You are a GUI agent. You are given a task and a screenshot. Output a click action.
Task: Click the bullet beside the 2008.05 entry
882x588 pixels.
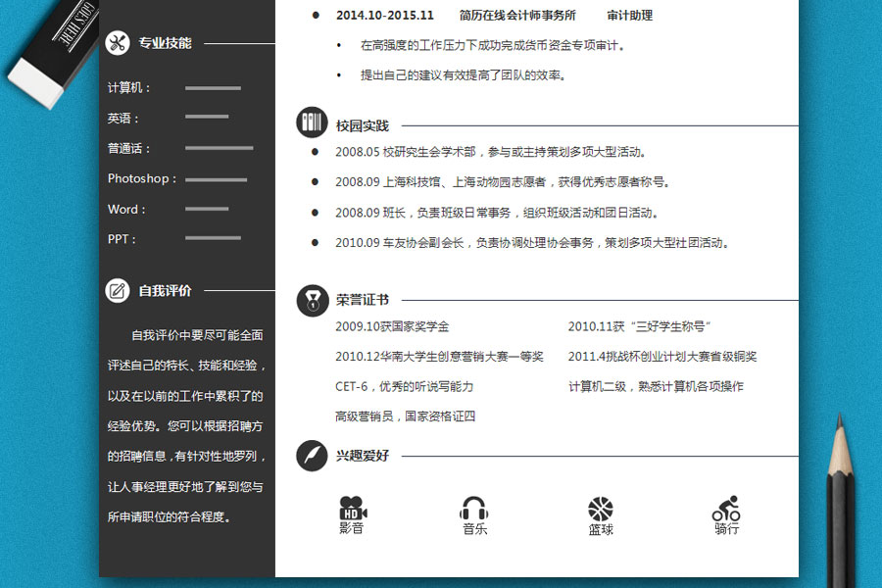pos(314,152)
